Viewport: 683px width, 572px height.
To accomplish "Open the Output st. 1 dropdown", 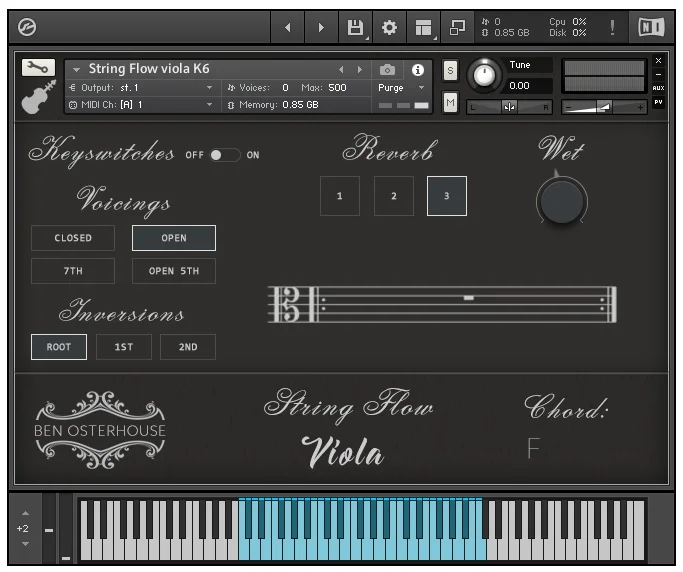I will coord(141,88).
